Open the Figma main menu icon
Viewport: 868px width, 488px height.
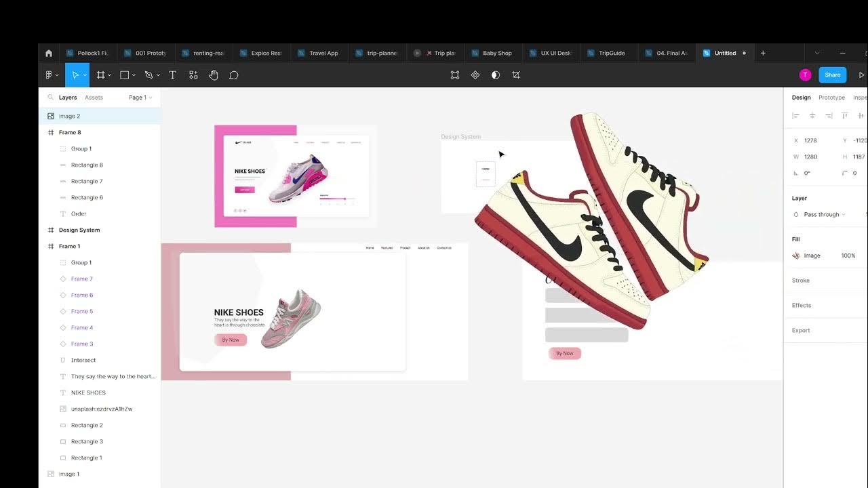[x=49, y=75]
